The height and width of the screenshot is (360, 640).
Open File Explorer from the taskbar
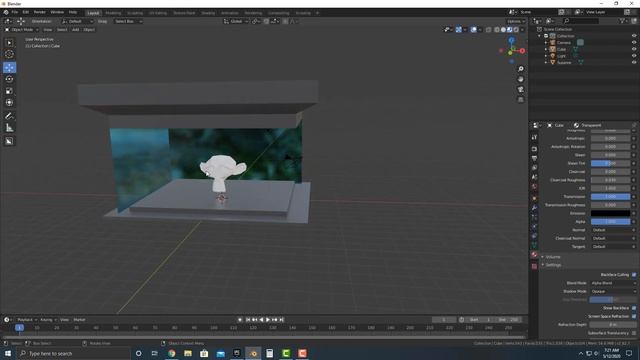pos(188,353)
